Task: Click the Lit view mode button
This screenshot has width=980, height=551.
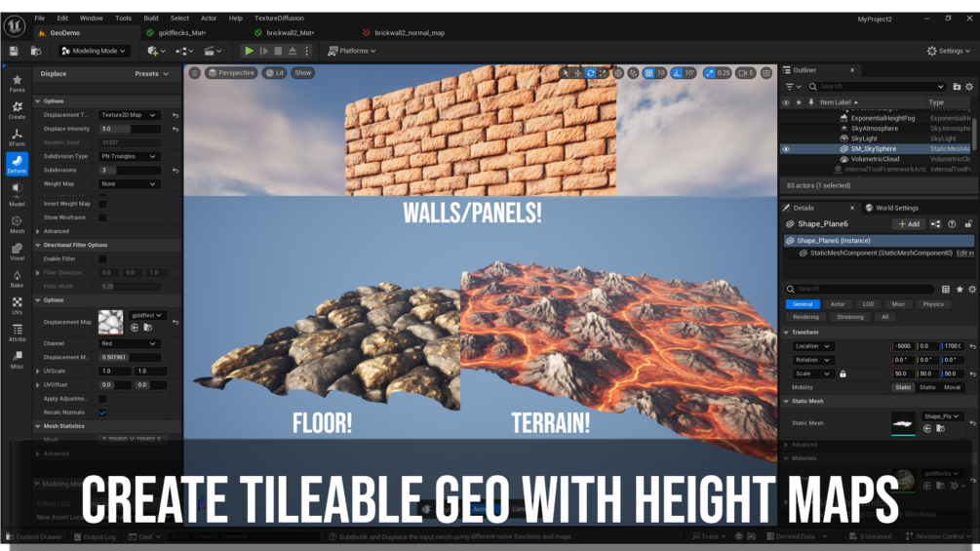Action: click(x=275, y=73)
